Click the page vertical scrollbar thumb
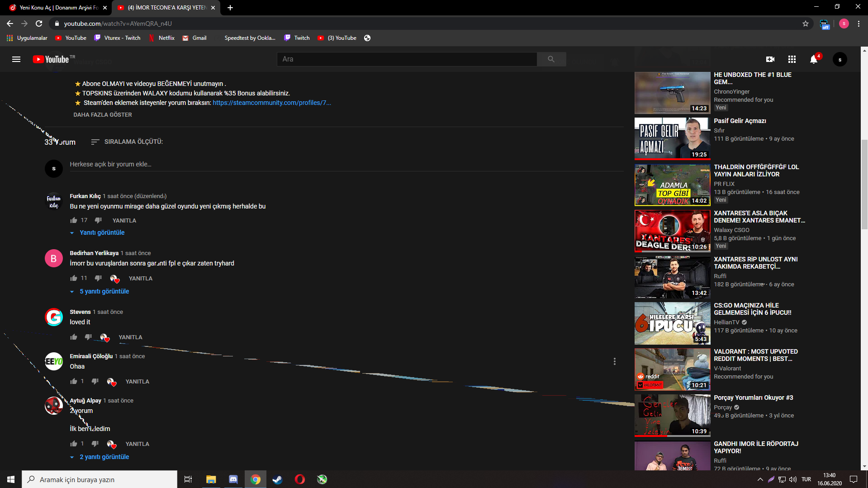 (x=864, y=185)
